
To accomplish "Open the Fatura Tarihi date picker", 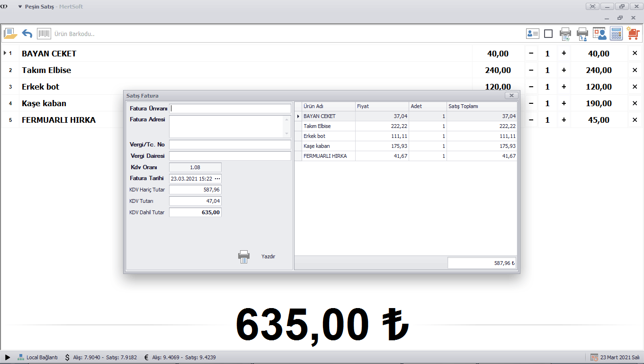I will pos(217,179).
